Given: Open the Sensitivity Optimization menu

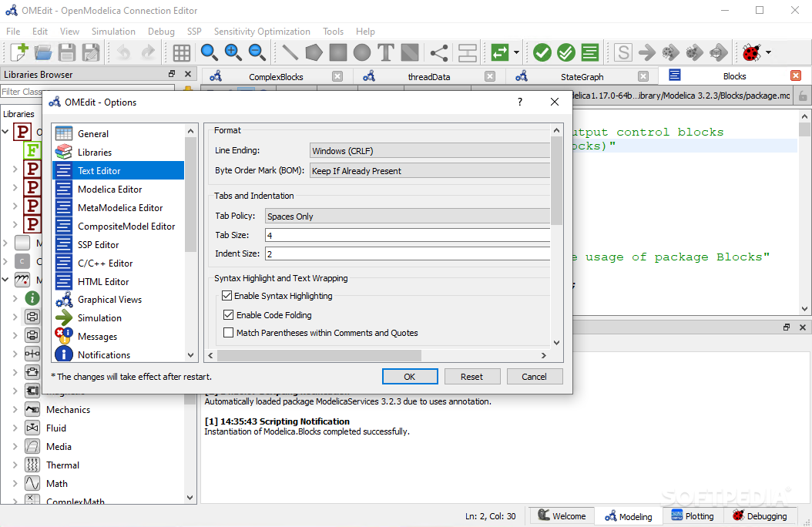Looking at the screenshot, I should pyautogui.click(x=262, y=31).
